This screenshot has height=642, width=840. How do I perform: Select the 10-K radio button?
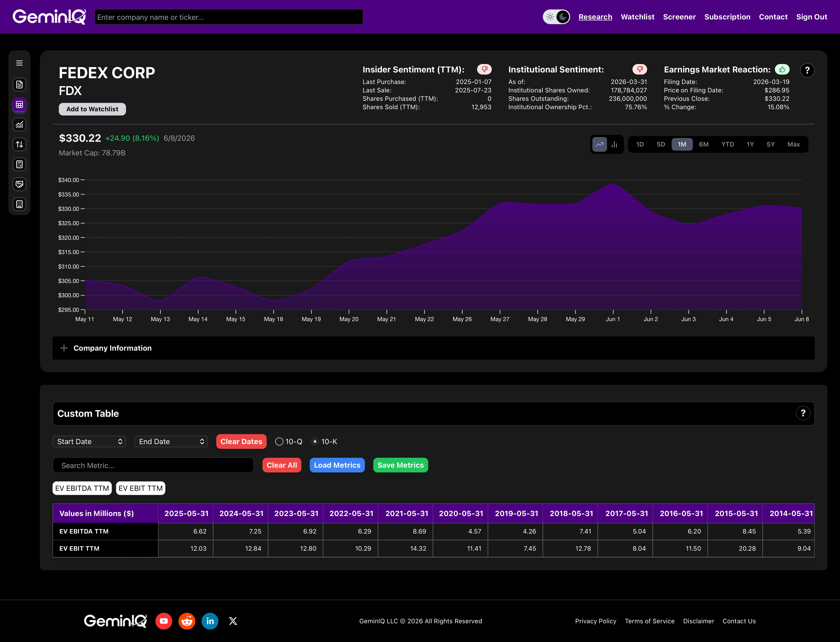pos(315,441)
